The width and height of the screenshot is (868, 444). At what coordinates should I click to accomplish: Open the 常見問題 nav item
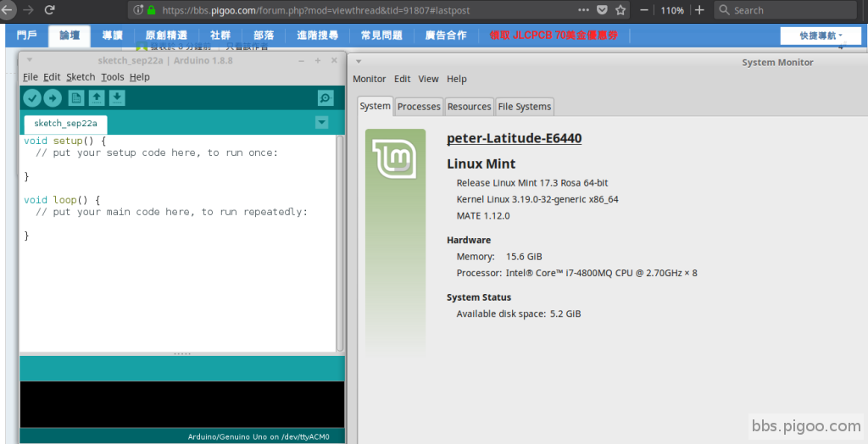(x=381, y=36)
